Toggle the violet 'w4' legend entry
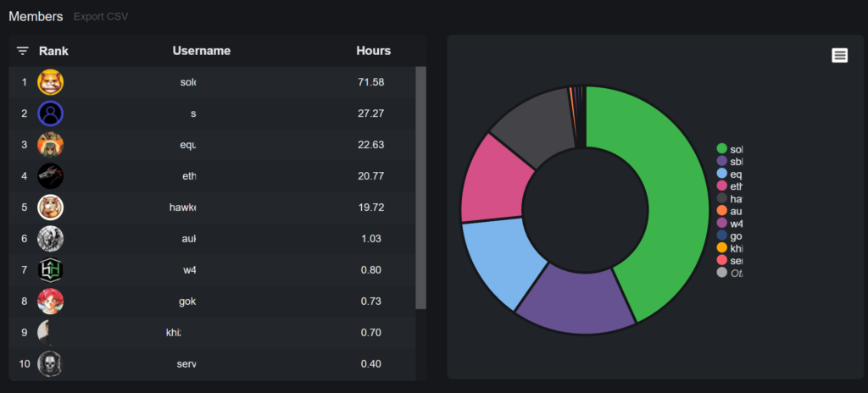The height and width of the screenshot is (393, 868). 730,223
